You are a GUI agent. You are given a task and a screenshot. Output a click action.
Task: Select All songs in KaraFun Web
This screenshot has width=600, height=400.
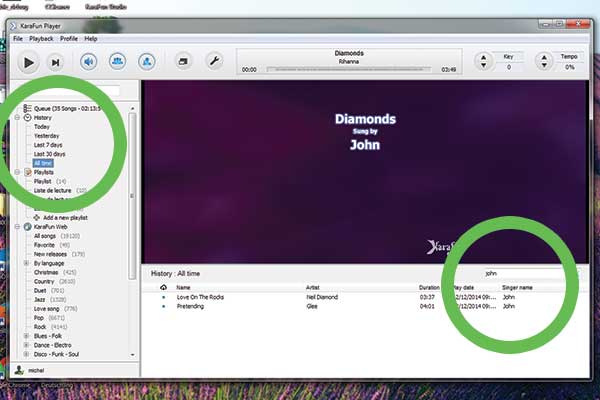click(x=57, y=236)
